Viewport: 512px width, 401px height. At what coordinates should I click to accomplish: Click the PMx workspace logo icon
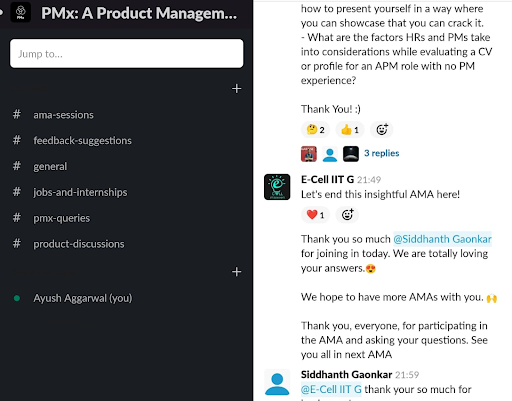tap(21, 12)
